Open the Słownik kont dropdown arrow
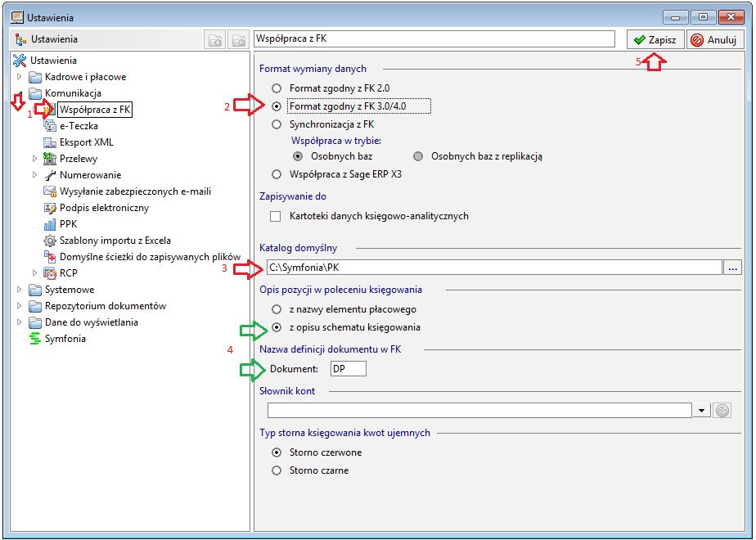 point(701,411)
